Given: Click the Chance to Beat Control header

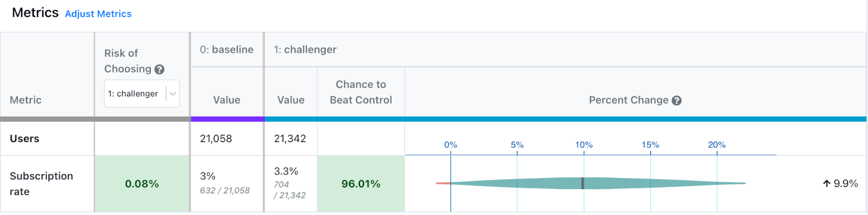Looking at the screenshot, I should click(361, 92).
